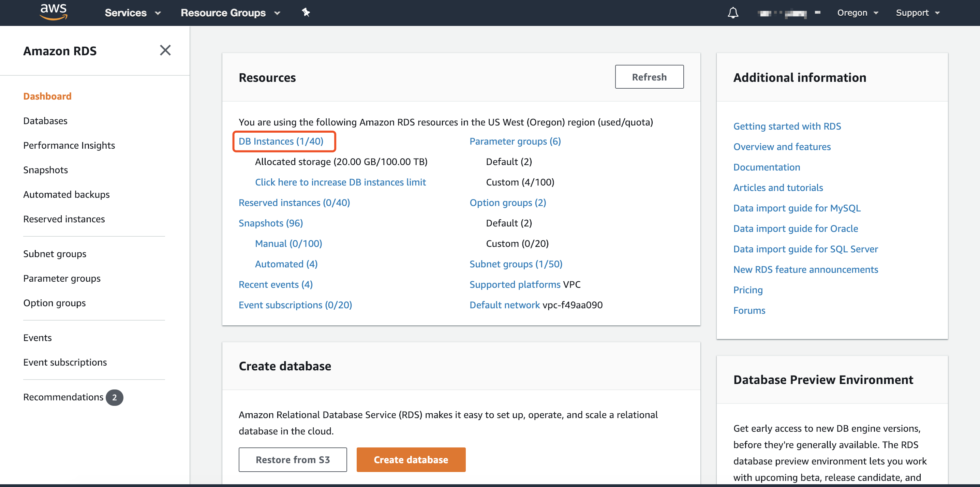Open the Automated (4) snapshots link

click(x=286, y=264)
